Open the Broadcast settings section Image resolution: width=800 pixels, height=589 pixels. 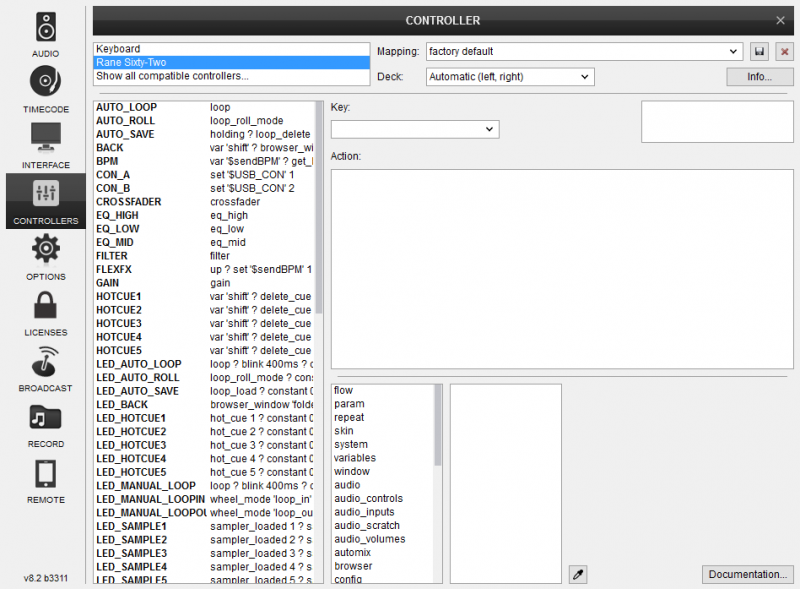click(45, 369)
